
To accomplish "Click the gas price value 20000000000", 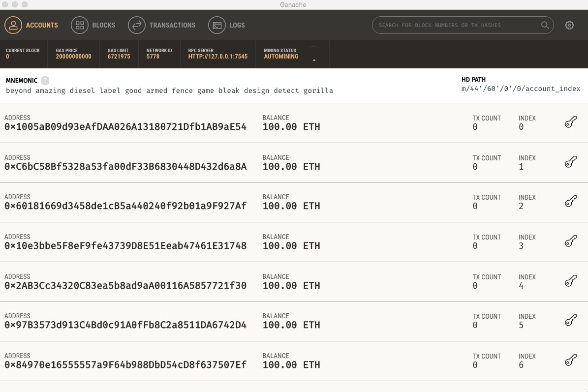I will click(73, 57).
